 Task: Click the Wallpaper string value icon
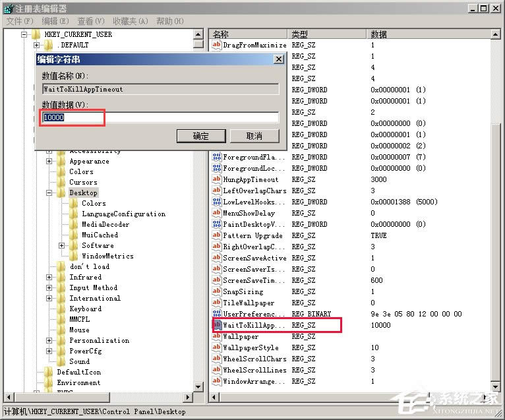pyautogui.click(x=217, y=337)
